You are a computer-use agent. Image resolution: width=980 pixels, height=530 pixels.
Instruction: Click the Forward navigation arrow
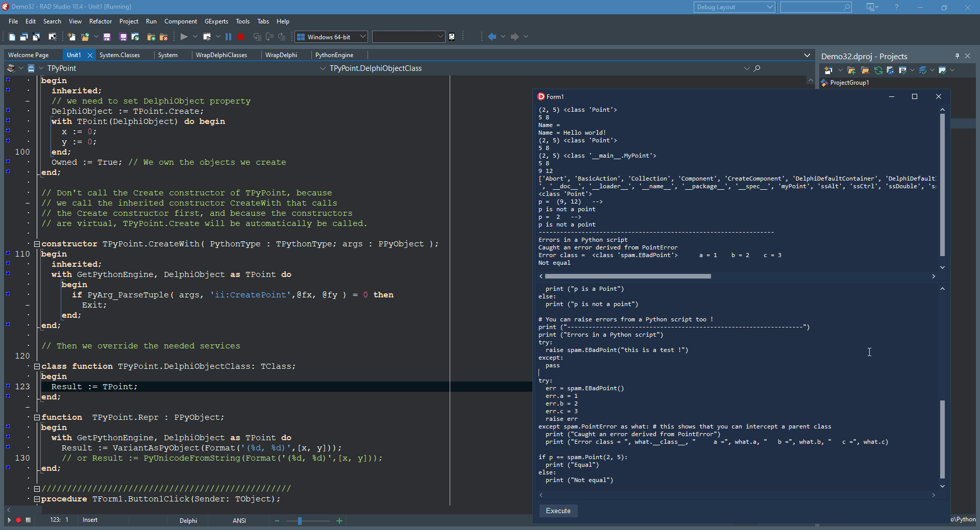(x=514, y=37)
